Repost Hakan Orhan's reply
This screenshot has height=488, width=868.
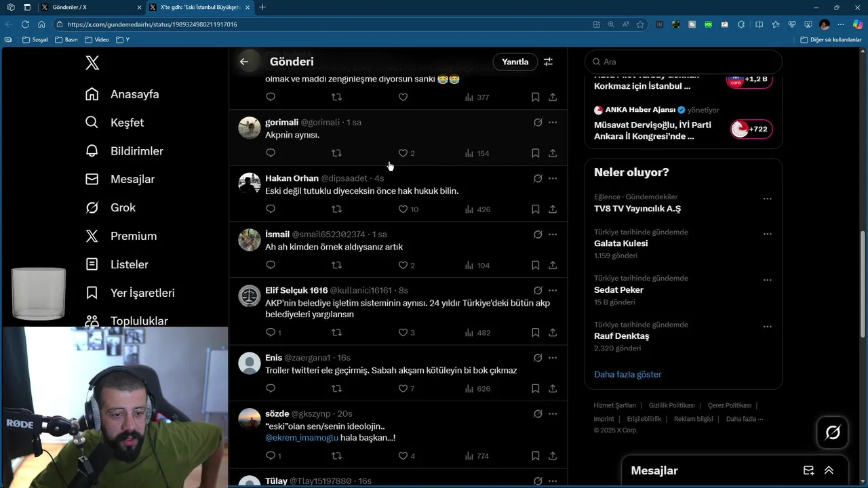coord(336,209)
